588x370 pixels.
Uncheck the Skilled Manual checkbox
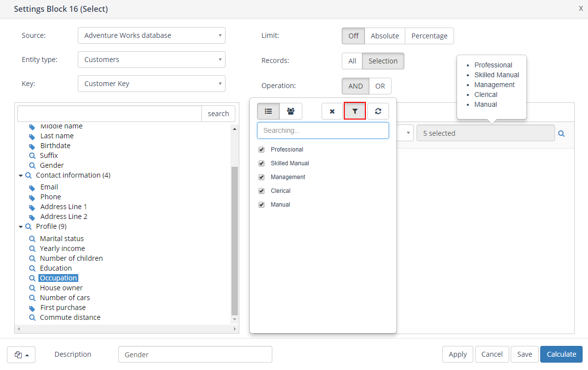261,163
